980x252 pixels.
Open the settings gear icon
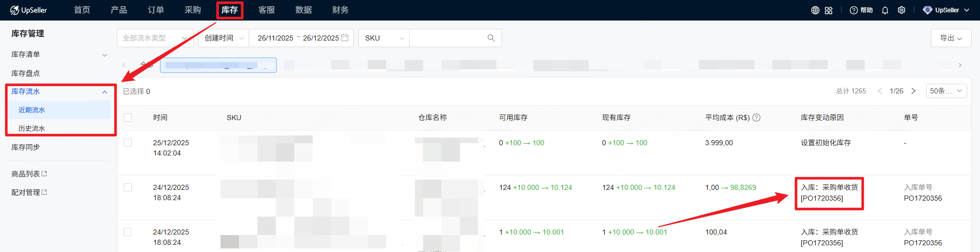[x=902, y=10]
